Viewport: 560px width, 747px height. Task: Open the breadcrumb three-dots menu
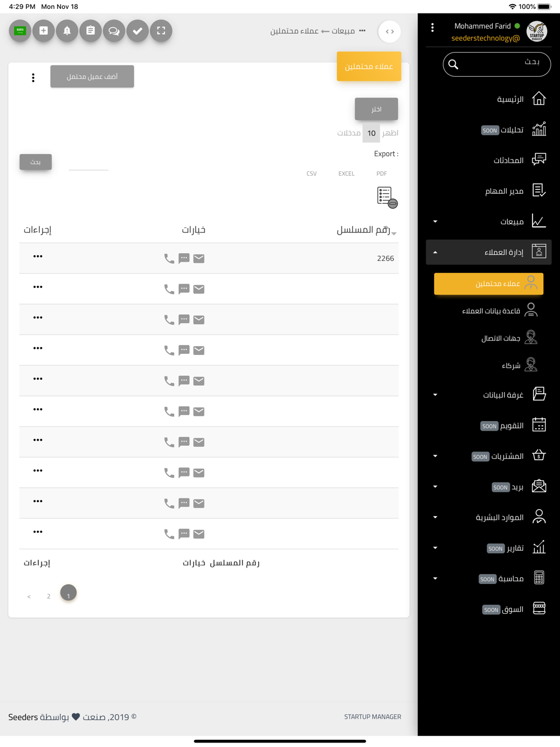tap(362, 31)
